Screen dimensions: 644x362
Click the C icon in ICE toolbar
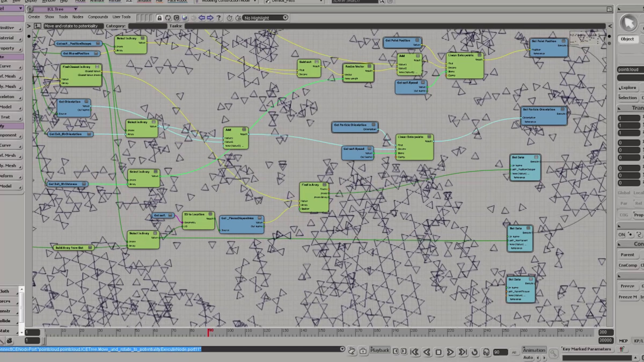coord(176,18)
